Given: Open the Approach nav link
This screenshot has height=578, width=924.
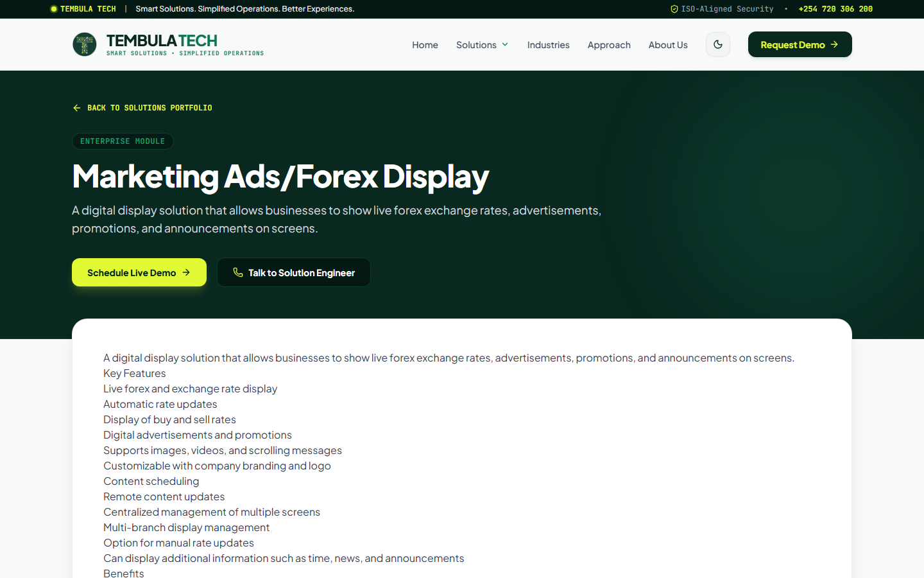Looking at the screenshot, I should tap(609, 45).
